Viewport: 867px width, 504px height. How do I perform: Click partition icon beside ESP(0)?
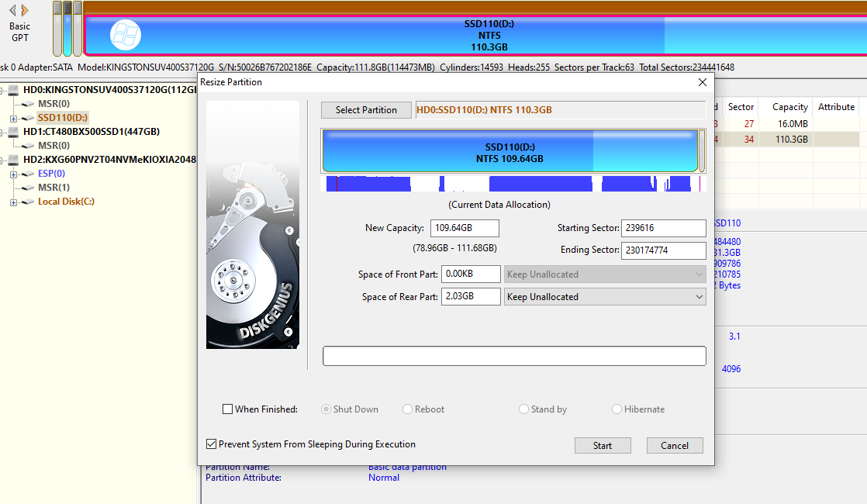point(28,174)
